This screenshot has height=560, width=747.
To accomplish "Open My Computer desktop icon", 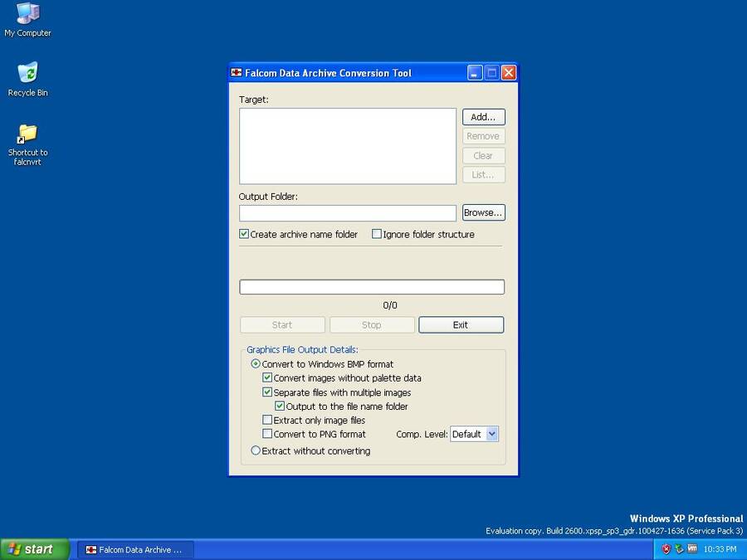I will coord(27,15).
